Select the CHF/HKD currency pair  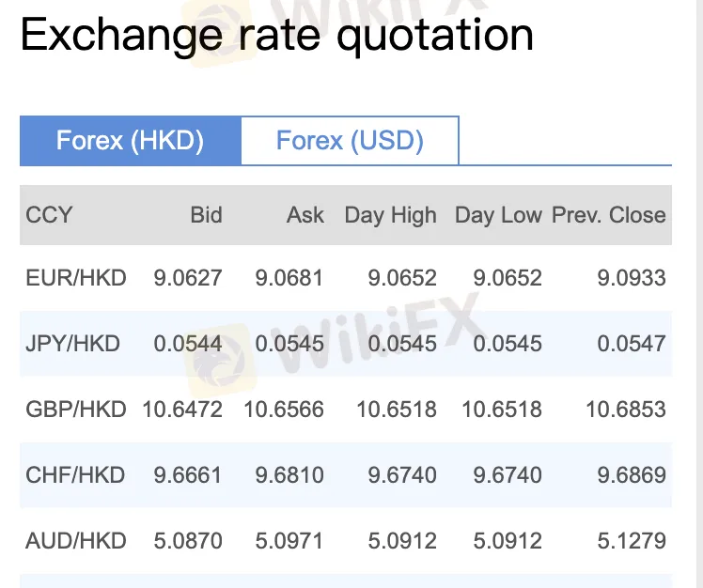pos(75,475)
